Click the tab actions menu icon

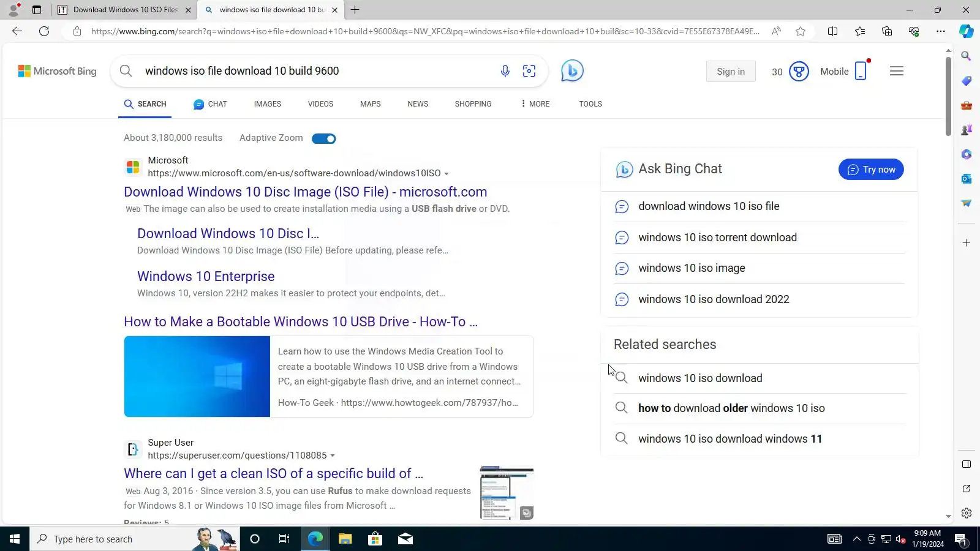(x=37, y=10)
